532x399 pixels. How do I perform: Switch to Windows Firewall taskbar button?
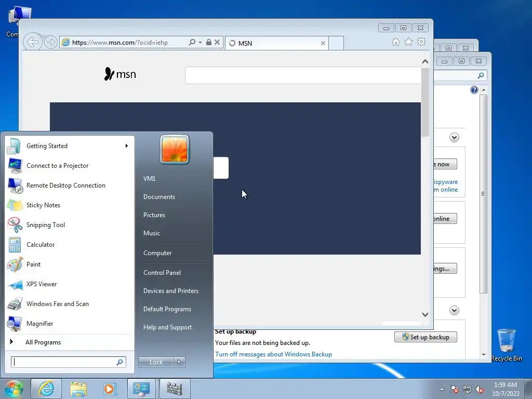(x=175, y=389)
